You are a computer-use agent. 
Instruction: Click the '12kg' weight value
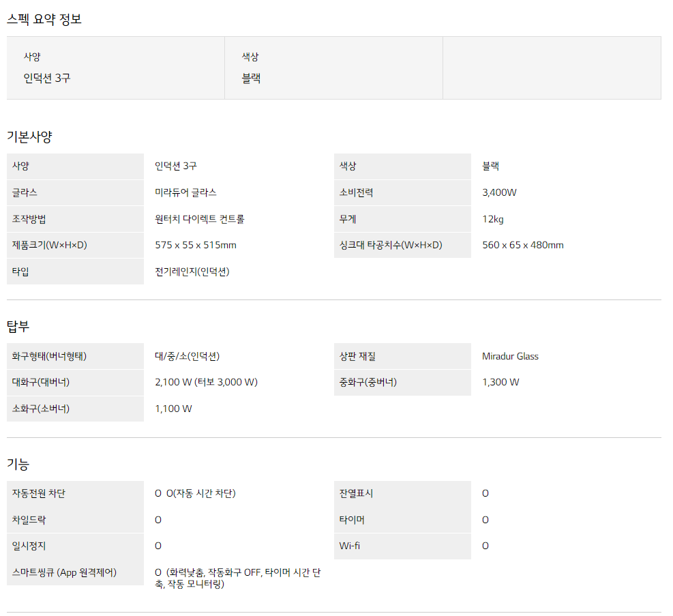493,219
